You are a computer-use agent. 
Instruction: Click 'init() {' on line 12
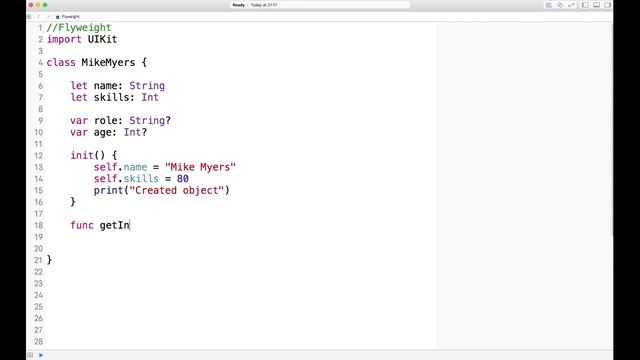pyautogui.click(x=94, y=156)
